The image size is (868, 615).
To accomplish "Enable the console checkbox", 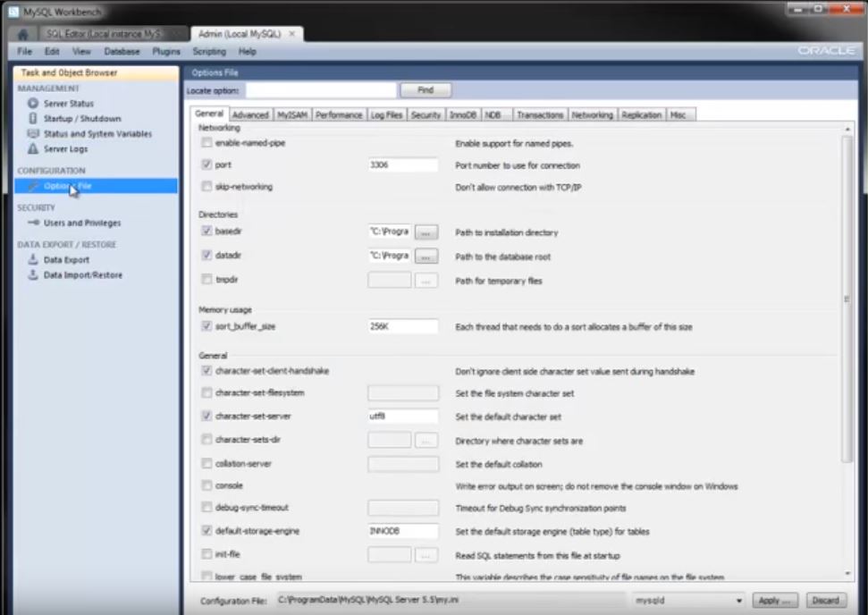I will pyautogui.click(x=206, y=485).
